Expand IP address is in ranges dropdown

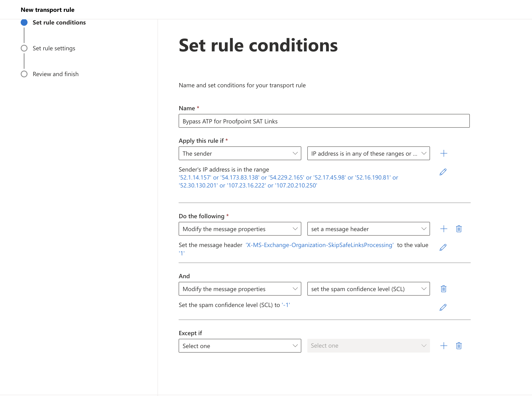coord(368,153)
